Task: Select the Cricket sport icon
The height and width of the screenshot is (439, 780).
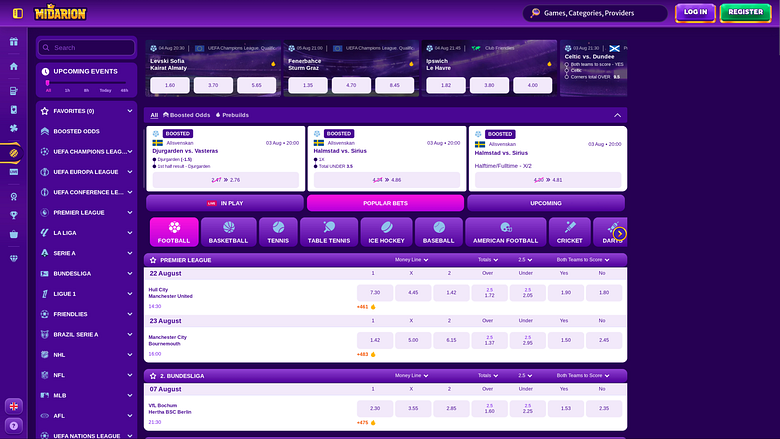Action: coord(570,232)
